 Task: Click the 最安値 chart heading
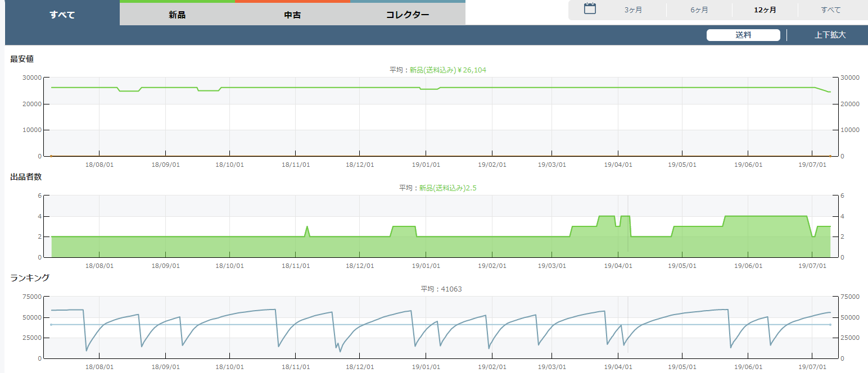pos(22,59)
